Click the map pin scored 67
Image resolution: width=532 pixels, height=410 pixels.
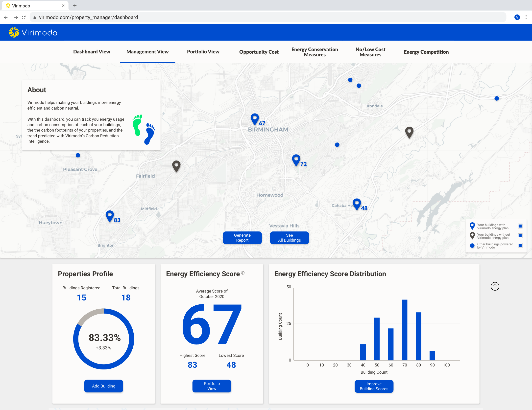coord(255,119)
